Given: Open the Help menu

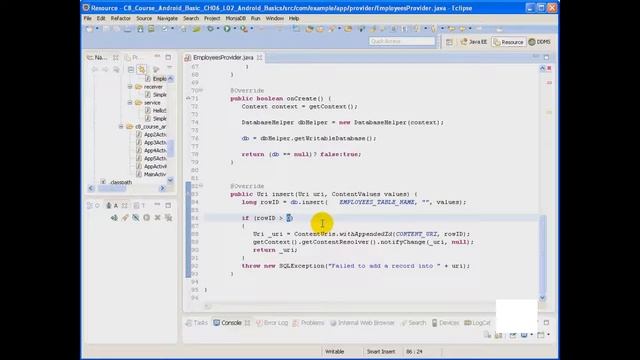Looking at the screenshot, I should tap(294, 18).
